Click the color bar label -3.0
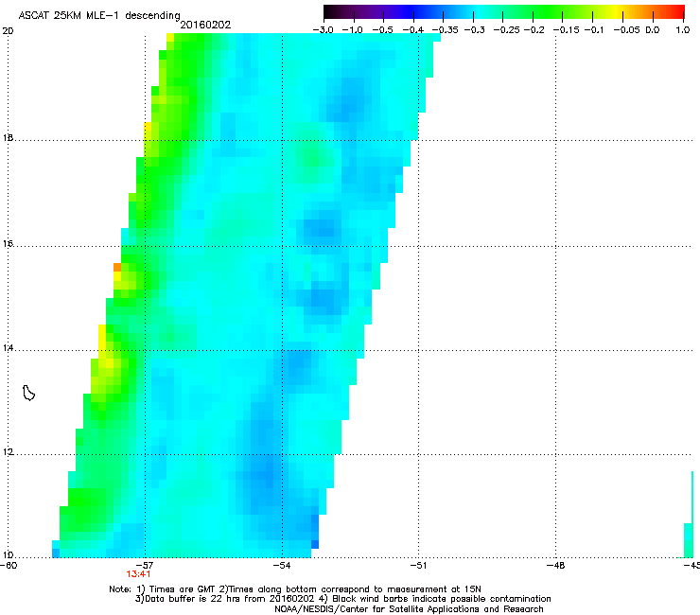This screenshot has width=700, height=615. pos(323,30)
